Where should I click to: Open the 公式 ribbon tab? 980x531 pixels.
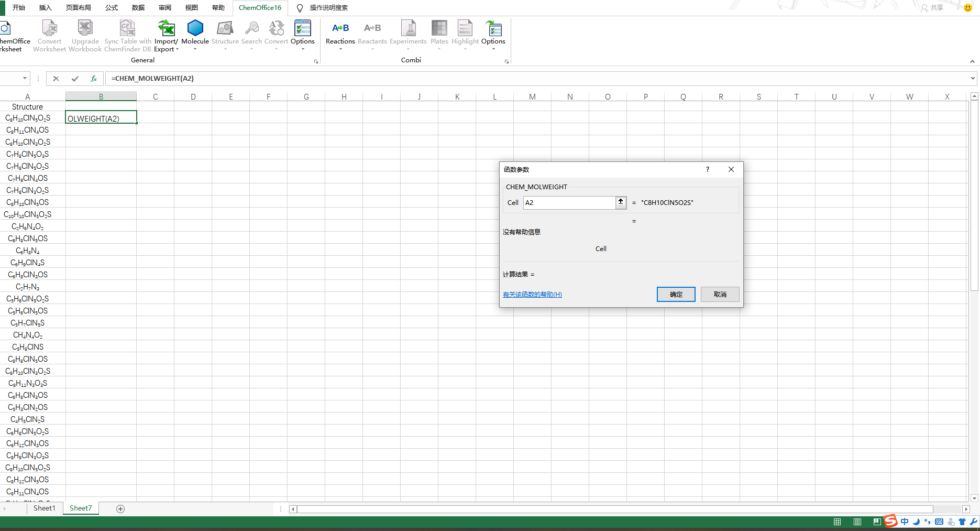112,8
